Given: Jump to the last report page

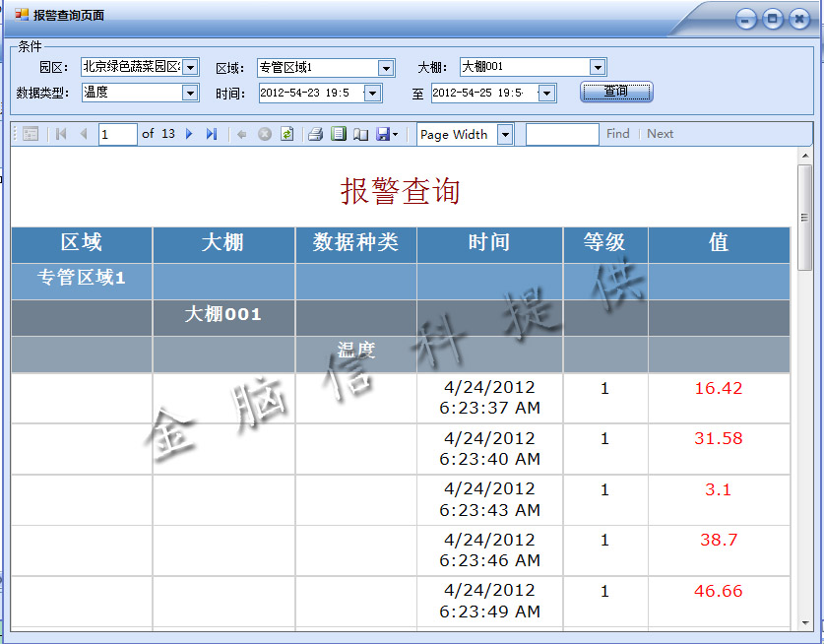Looking at the screenshot, I should pos(211,134).
